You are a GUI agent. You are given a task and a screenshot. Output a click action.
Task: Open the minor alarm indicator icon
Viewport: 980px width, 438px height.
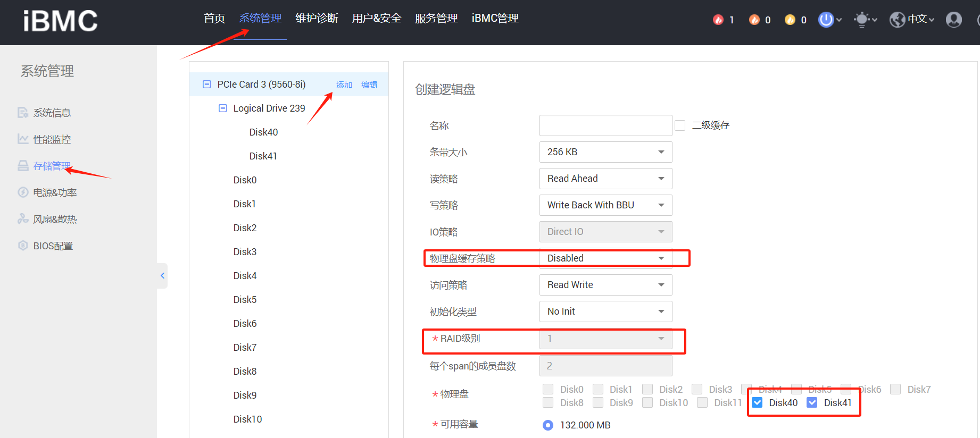pos(790,20)
